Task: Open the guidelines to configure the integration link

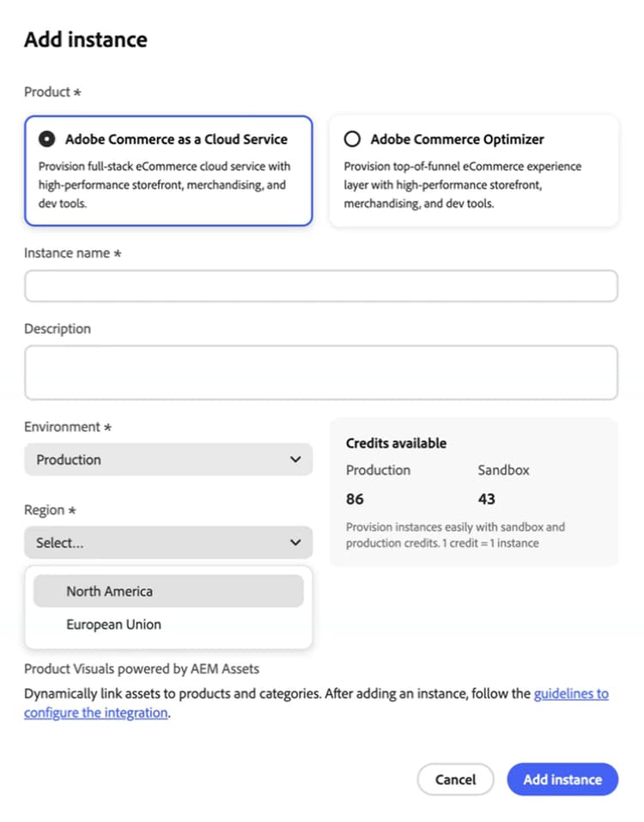Action: 570,692
